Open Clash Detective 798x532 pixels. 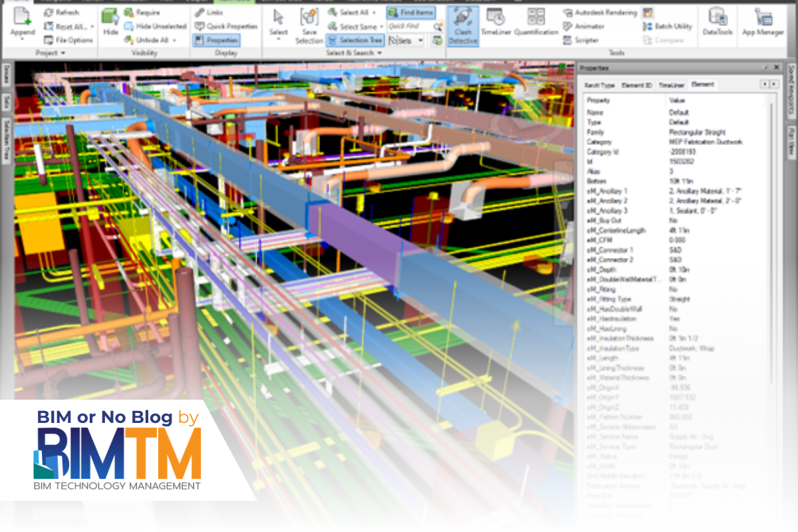[x=463, y=27]
